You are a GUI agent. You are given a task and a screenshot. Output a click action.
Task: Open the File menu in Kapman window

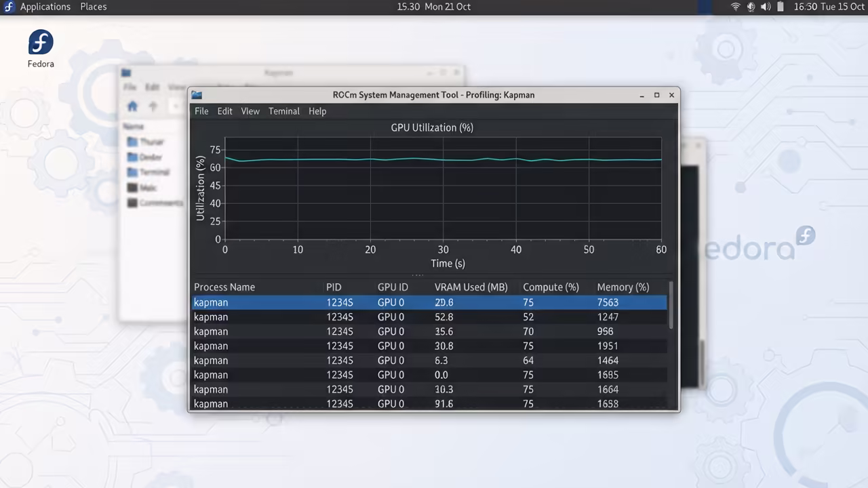click(130, 87)
